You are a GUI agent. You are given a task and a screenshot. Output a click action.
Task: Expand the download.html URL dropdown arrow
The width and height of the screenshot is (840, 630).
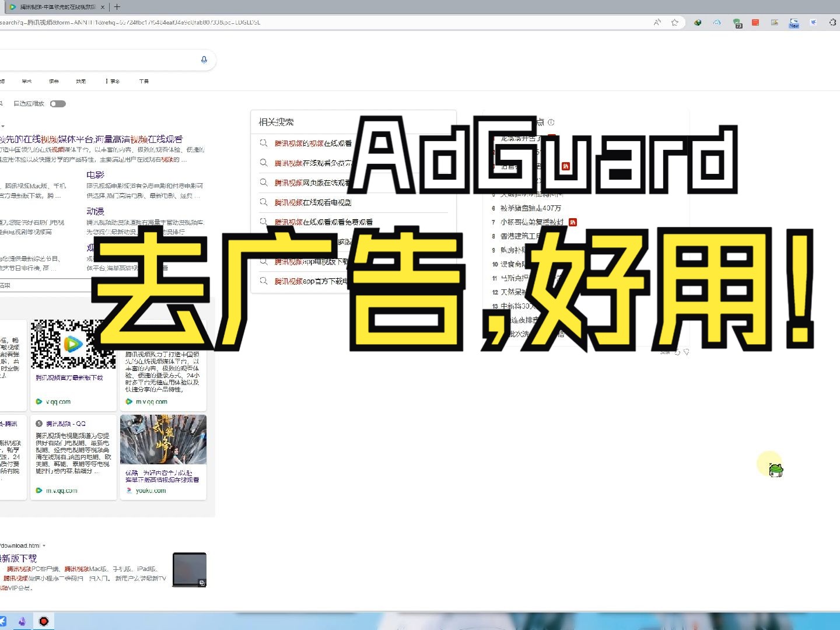pos(44,546)
